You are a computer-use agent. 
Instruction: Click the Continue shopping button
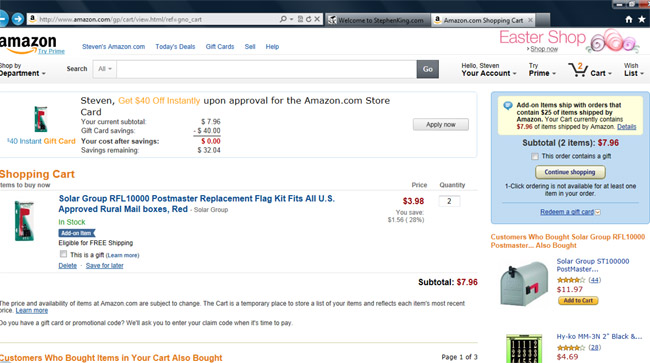[x=570, y=172]
